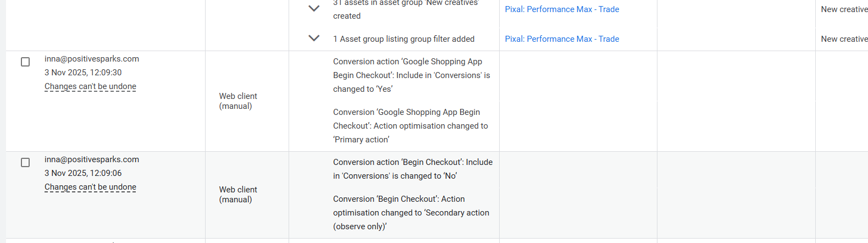The image size is (868, 243).
Task: Click 'Web client (manual)' in Begin Checkout row
Action: coord(237,195)
